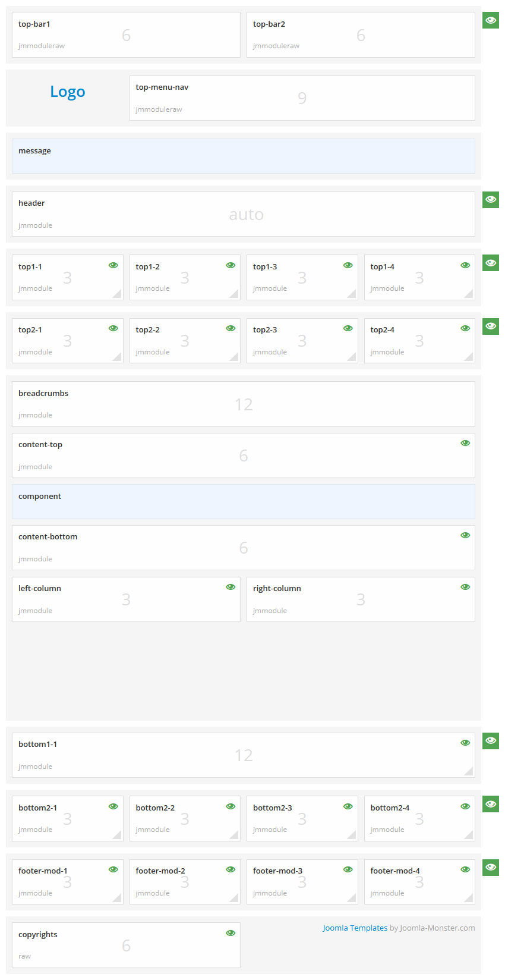The image size is (505, 980).
Task: Click eye icon in left-column box
Action: [231, 587]
